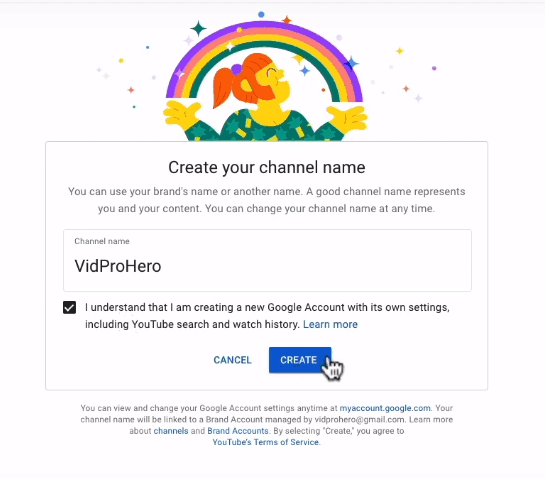Follow the channels link in the footer
This screenshot has width=545, height=478.
[x=171, y=431]
